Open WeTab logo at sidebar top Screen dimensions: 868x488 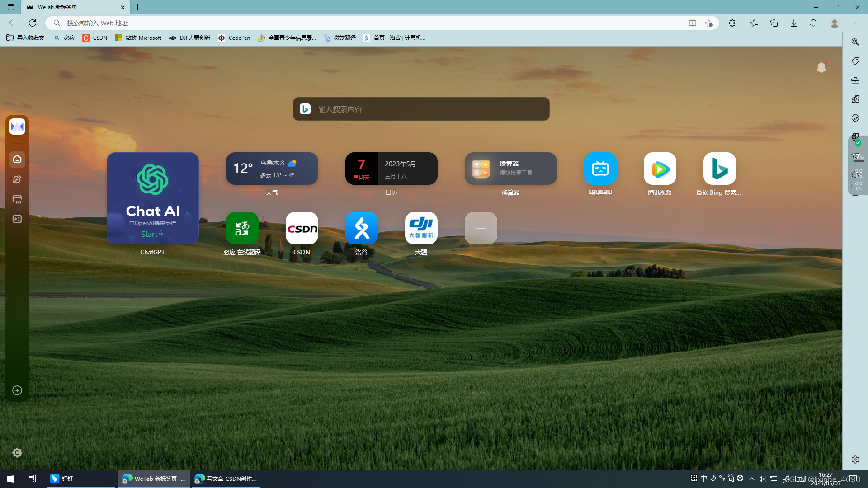point(17,127)
